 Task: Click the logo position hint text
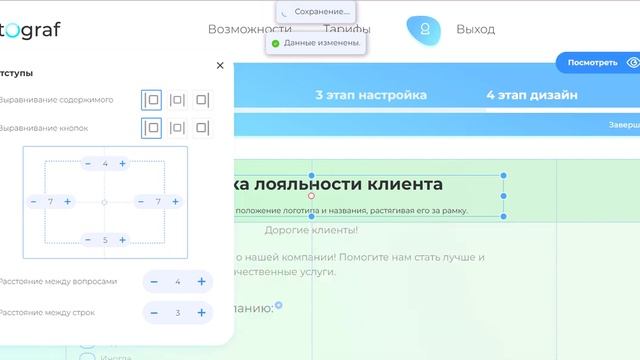click(x=351, y=211)
